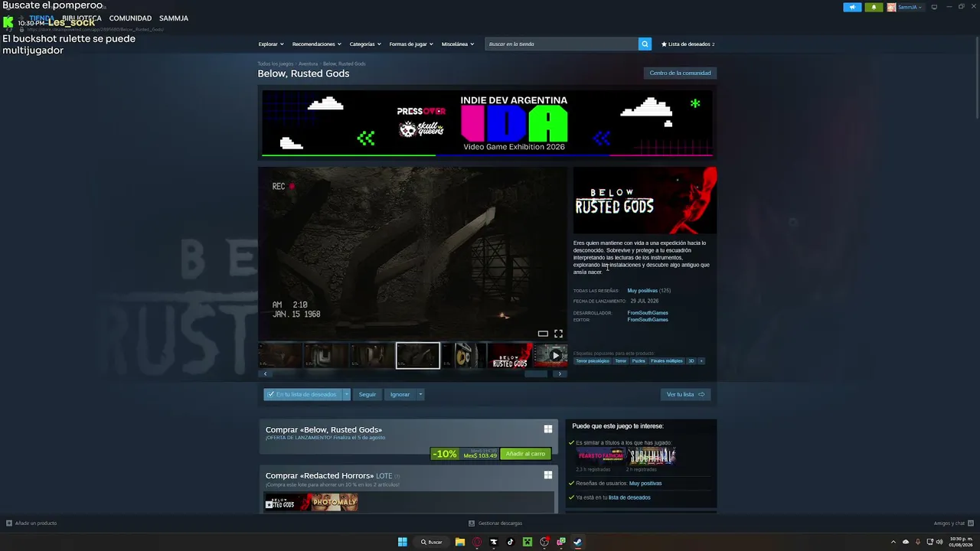The height and width of the screenshot is (551, 980).
Task: Open the SAMMJA profile tab
Action: point(174,18)
